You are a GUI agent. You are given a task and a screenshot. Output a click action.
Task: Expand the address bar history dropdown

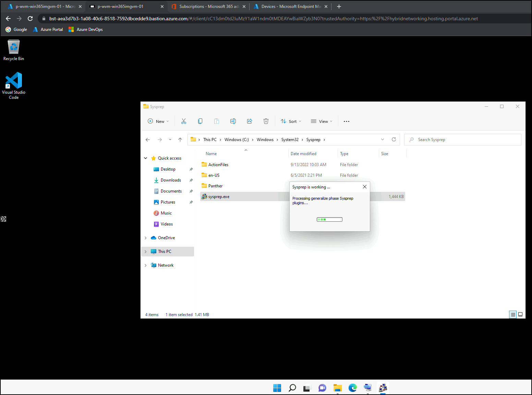[383, 139]
